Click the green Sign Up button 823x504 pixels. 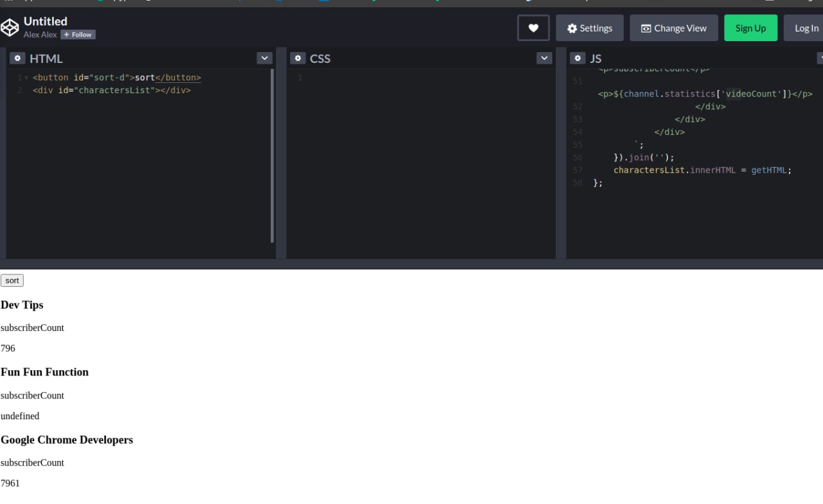pyautogui.click(x=750, y=28)
